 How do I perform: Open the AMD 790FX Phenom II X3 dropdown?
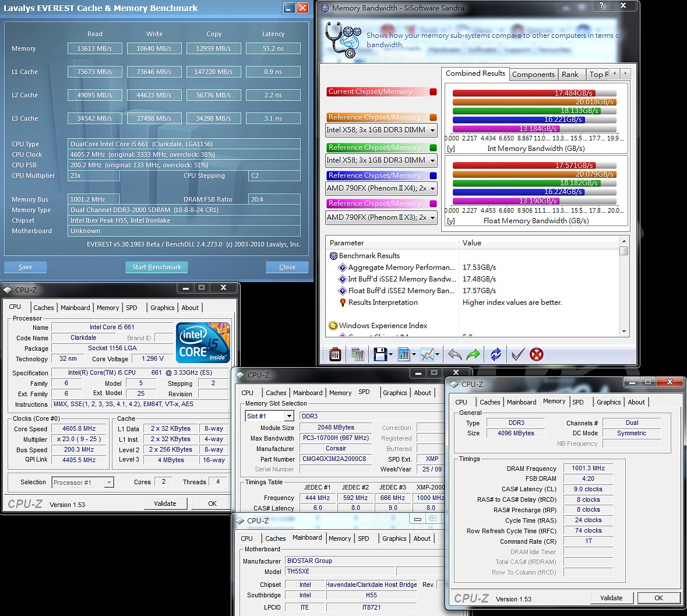[x=432, y=217]
